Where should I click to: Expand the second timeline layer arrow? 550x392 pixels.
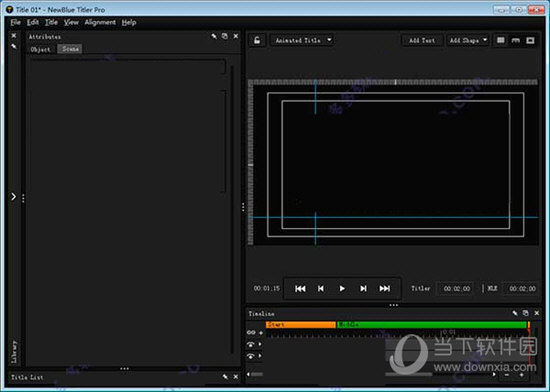click(260, 356)
